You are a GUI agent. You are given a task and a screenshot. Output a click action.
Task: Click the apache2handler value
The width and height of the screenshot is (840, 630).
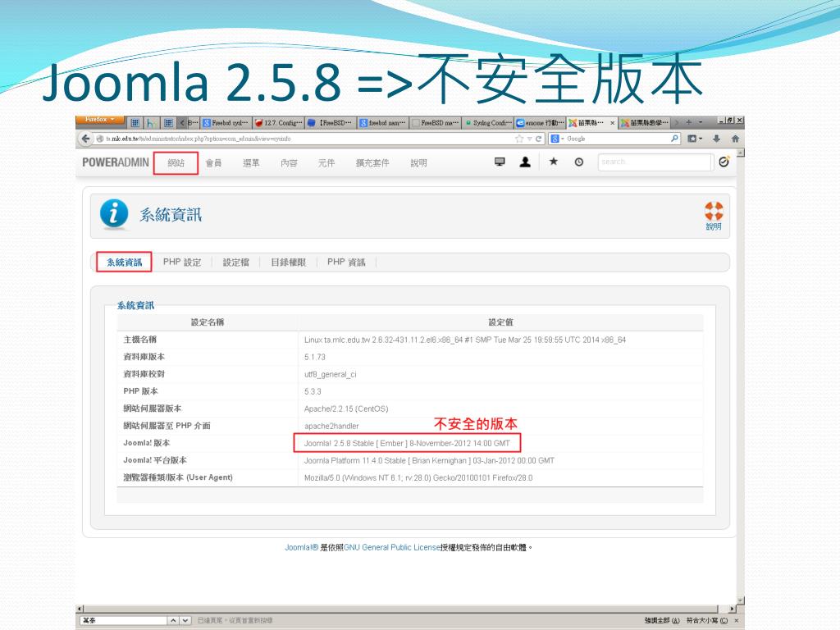pyautogui.click(x=331, y=427)
